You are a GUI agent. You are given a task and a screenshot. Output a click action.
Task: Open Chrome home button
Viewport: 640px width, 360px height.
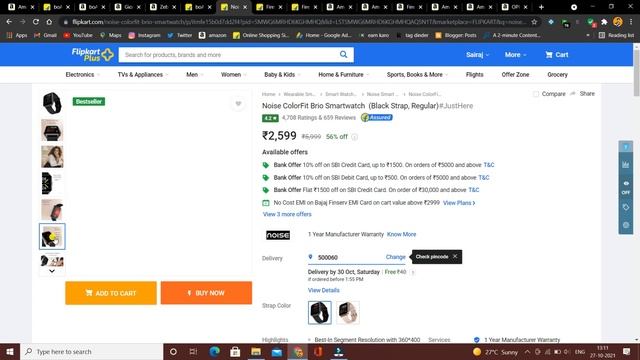(x=49, y=22)
